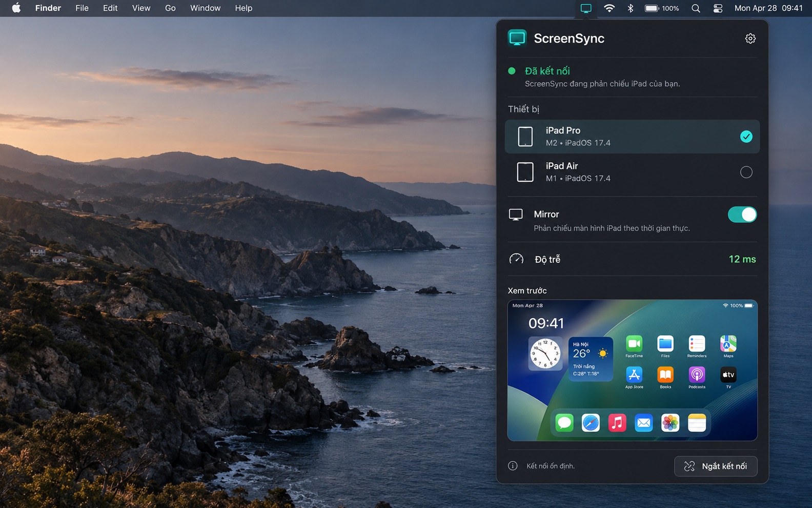Open the Apple menu

pyautogui.click(x=16, y=8)
